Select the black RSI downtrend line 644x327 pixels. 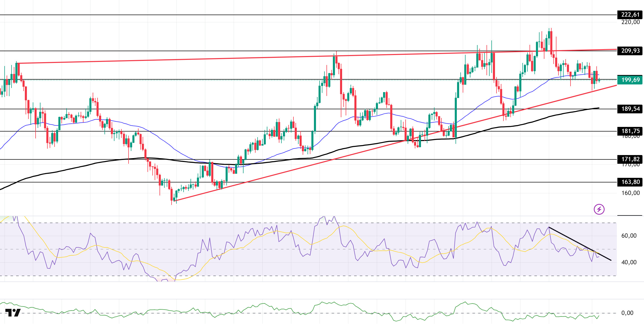coord(580,244)
